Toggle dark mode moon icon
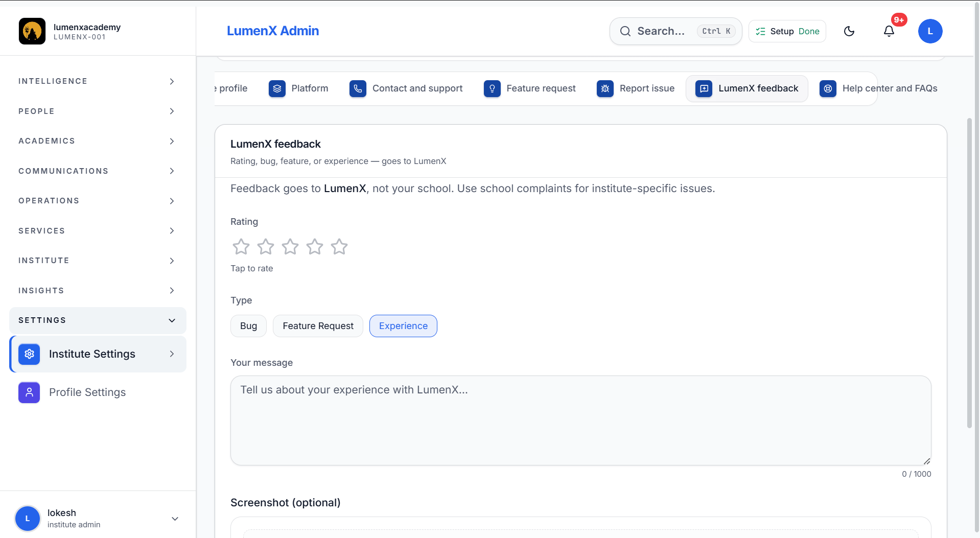The width and height of the screenshot is (980, 538). (x=849, y=31)
